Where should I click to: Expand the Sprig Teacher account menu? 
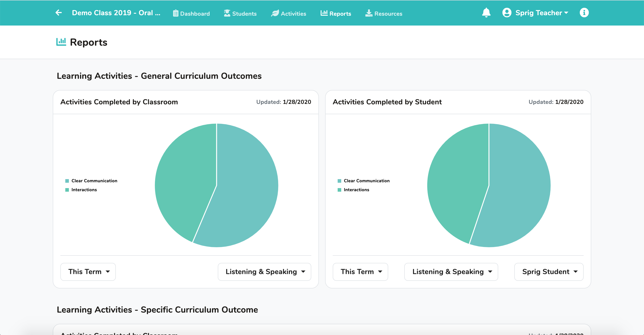click(x=542, y=13)
